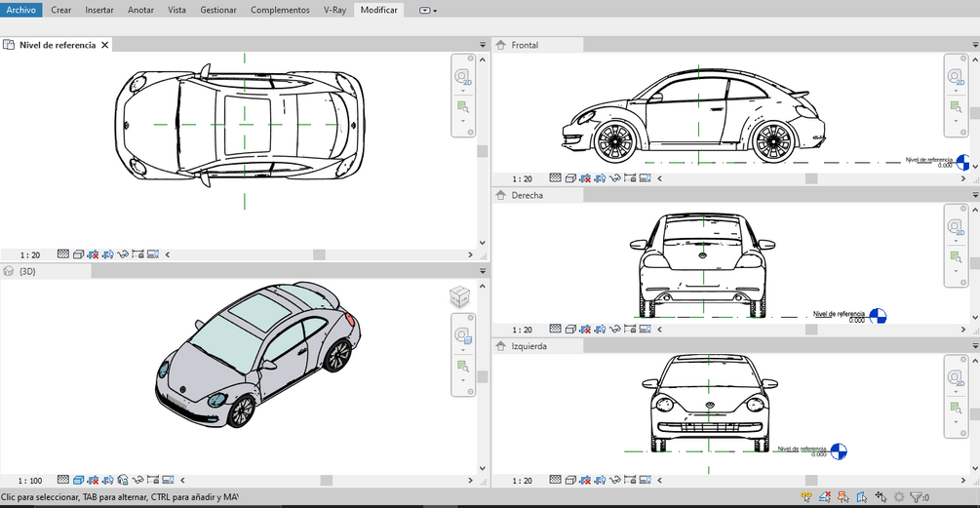Screen dimensions: 980x508
Task: Expand steering wheel dropdown in Nivel de referencia view
Action: [x=463, y=91]
